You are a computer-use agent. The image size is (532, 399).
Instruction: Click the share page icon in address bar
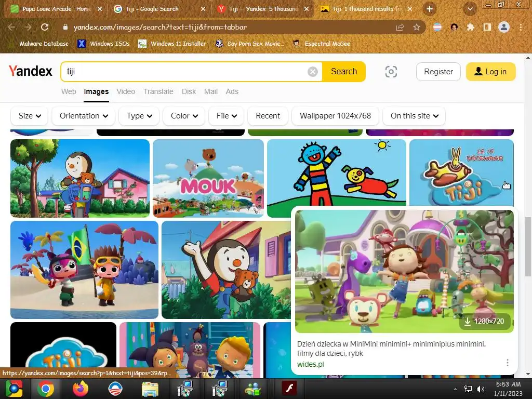click(400, 27)
